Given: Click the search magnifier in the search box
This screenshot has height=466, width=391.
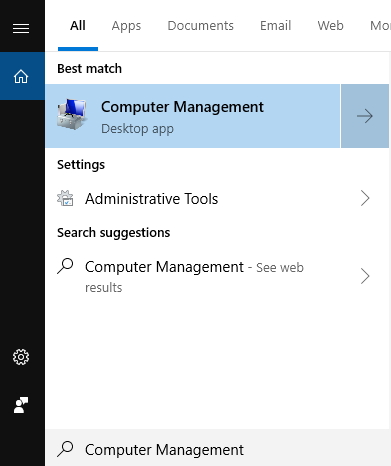Looking at the screenshot, I should click(x=65, y=449).
